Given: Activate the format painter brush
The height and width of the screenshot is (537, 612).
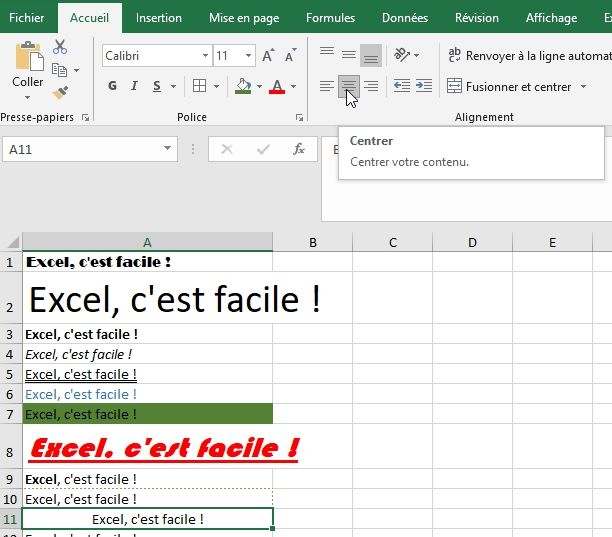Looking at the screenshot, I should tap(60, 92).
